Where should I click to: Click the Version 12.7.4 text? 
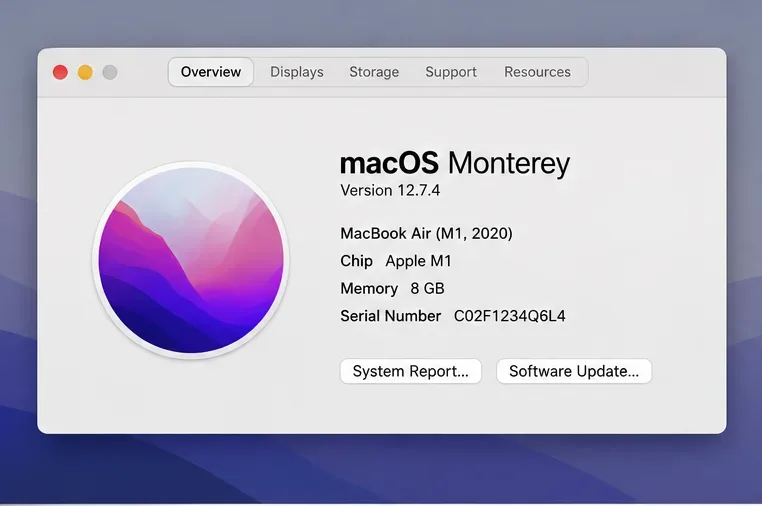390,190
